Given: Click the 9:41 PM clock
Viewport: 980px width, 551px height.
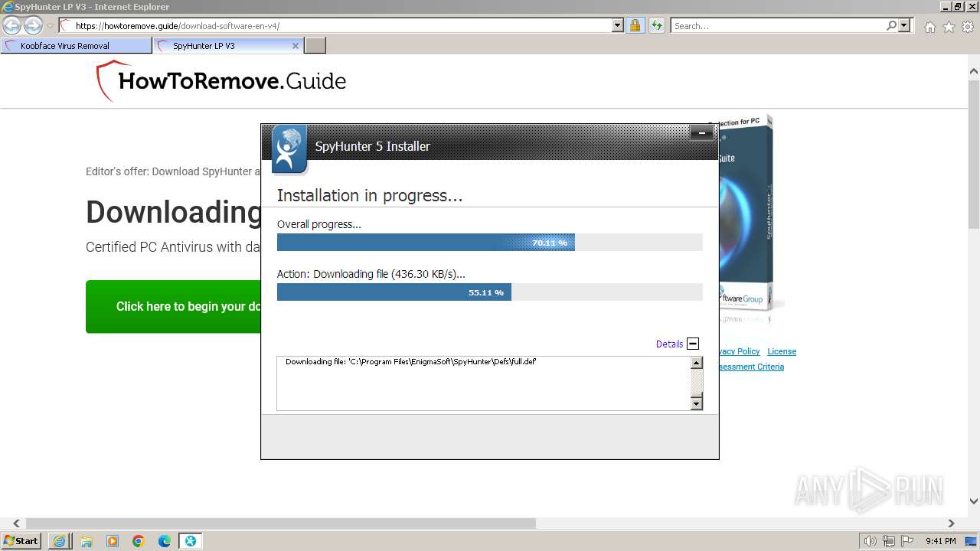Looking at the screenshot, I should click(x=940, y=541).
